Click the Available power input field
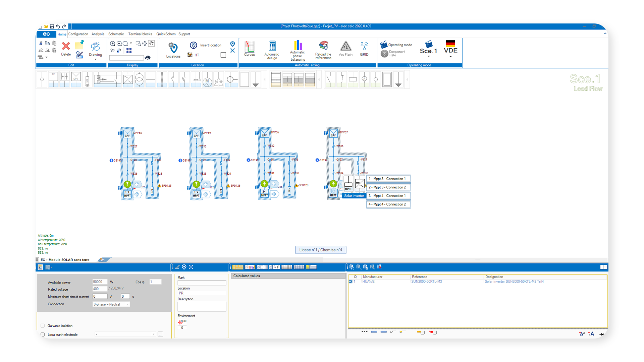The height and width of the screenshot is (362, 644). tap(100, 282)
